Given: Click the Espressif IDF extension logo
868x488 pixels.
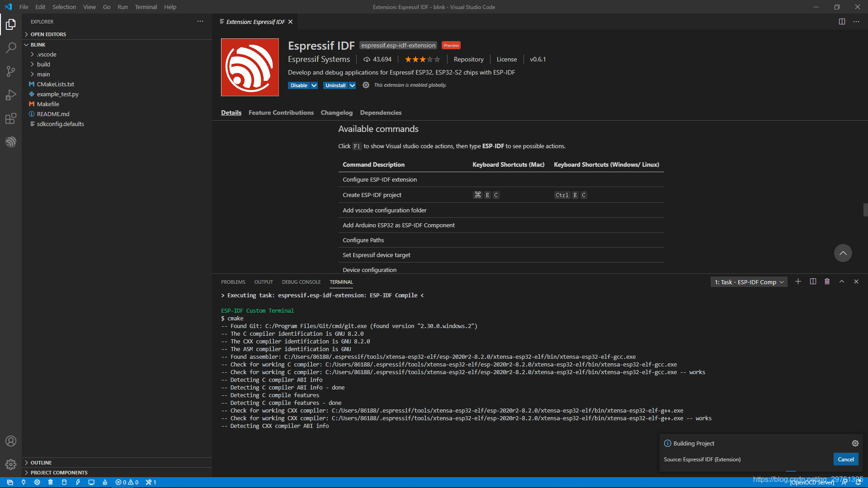Looking at the screenshot, I should coord(250,67).
